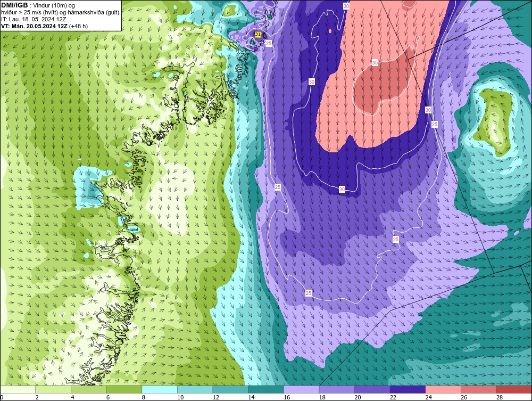The height and width of the screenshot is (401, 532).
Task: Select the 'Vindur (10m) og' heading text
Action: click(x=54, y=5)
